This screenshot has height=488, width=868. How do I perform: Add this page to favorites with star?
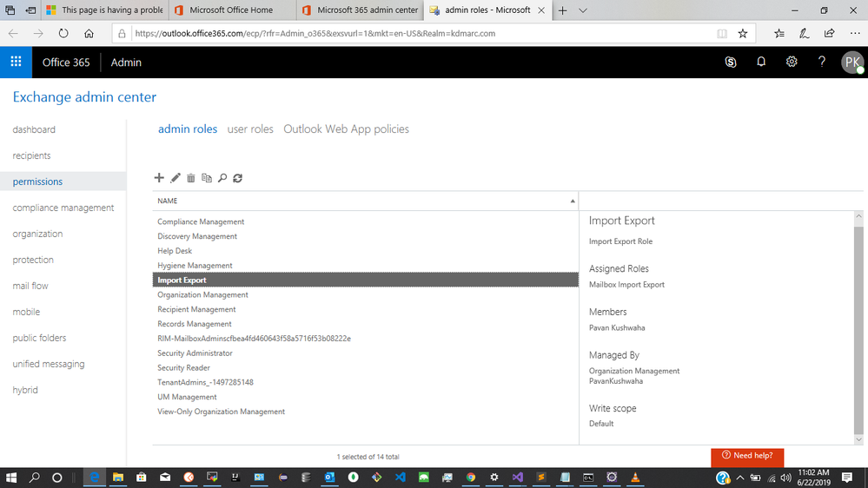(743, 33)
